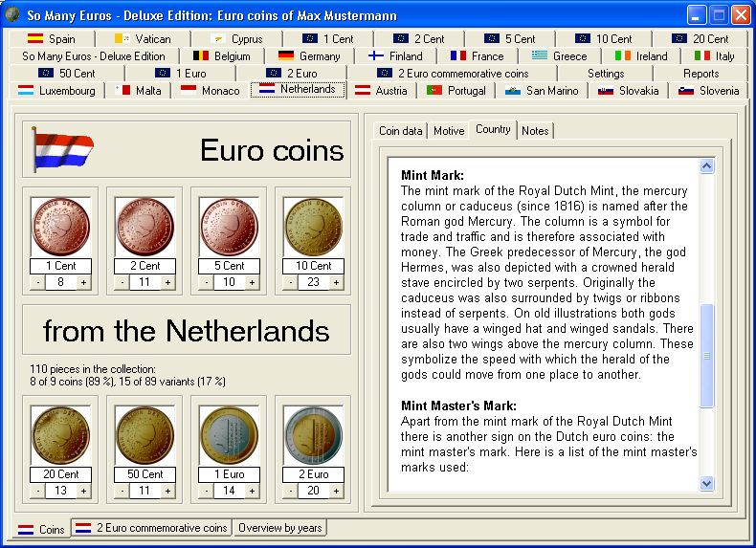Screen dimensions: 756x548
Task: Switch to the Coin data tab
Action: click(x=400, y=131)
